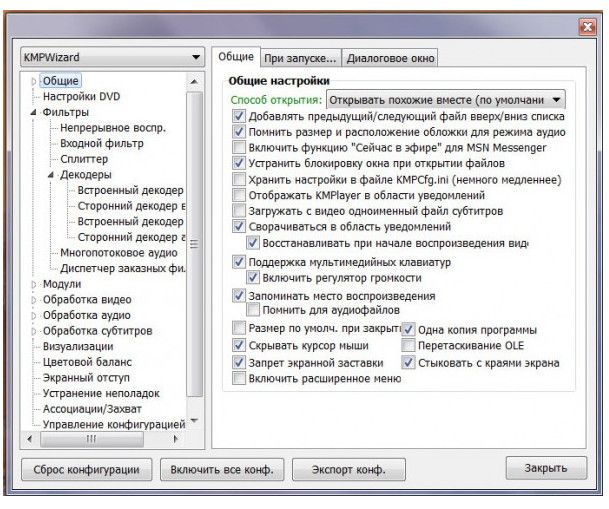This screenshot has height=509, width=609.
Task: Switch to the Общие tab
Action: [x=236, y=57]
